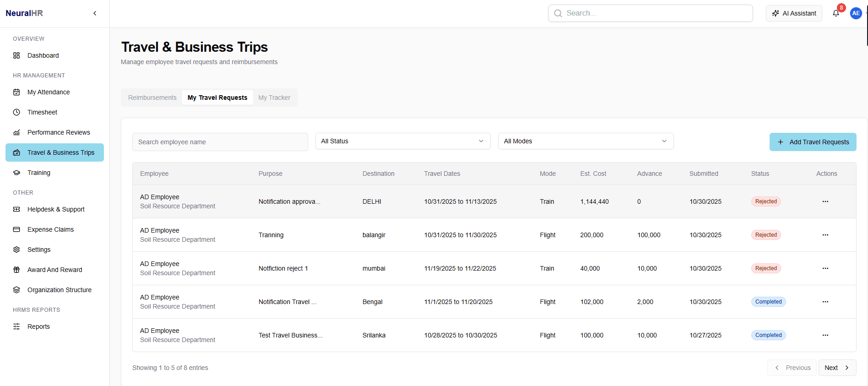Open actions menu for balangir trip row
This screenshot has height=386, width=868.
pos(825,235)
